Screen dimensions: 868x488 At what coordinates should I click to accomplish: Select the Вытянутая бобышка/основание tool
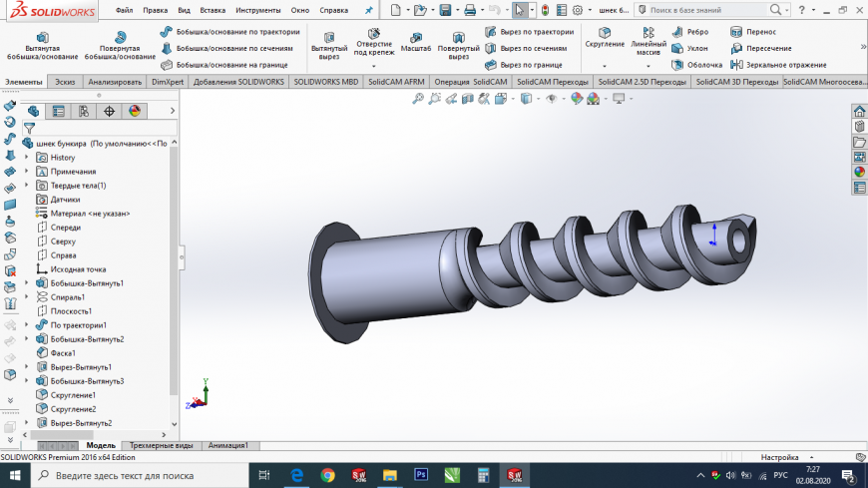(x=40, y=45)
